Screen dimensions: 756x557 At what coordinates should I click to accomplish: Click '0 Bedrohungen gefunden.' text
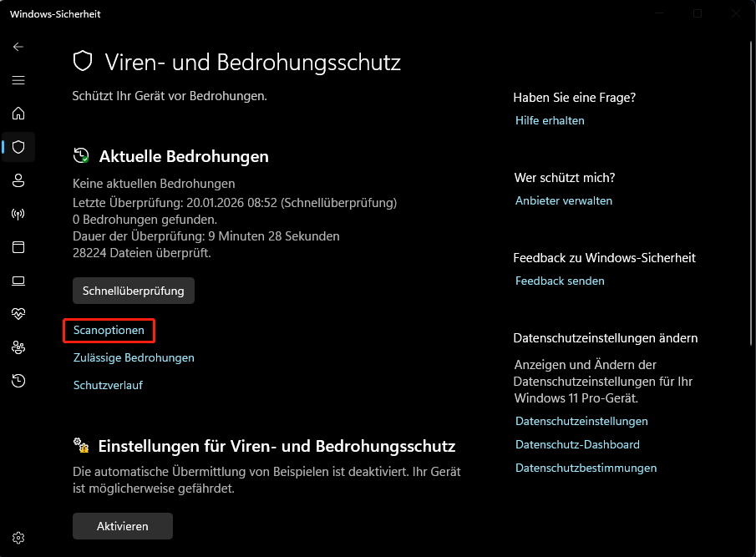point(145,220)
